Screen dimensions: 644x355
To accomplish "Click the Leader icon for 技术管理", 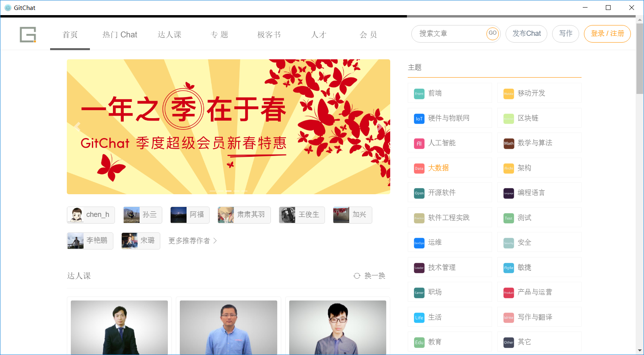I will tap(419, 268).
